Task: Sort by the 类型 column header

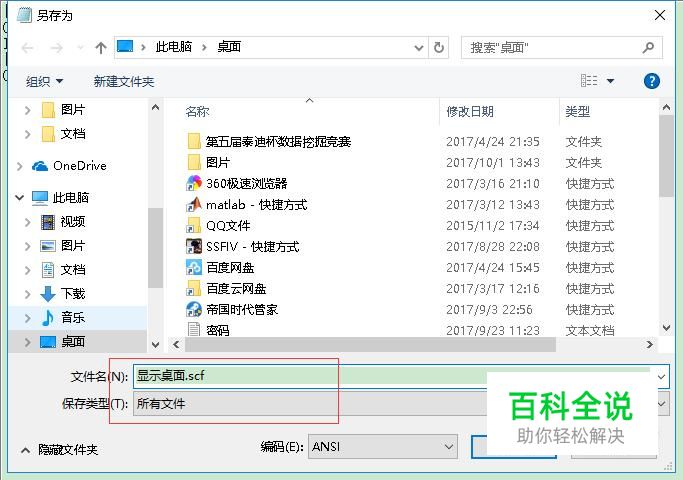Action: [x=578, y=112]
